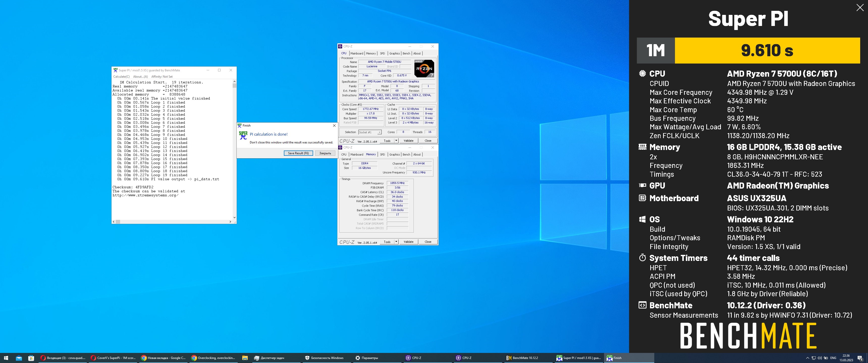Click the 9.610 s score banner in BenchMate
This screenshot has height=363, width=868.
(767, 50)
